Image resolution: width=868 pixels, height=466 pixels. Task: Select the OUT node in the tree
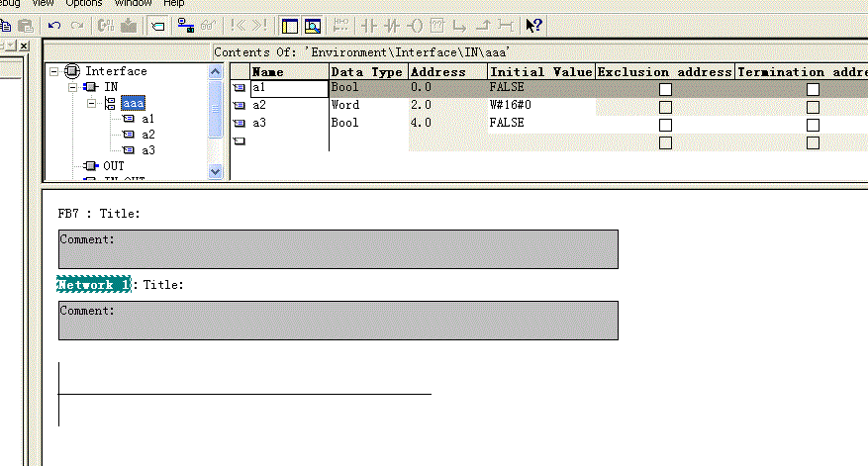114,166
